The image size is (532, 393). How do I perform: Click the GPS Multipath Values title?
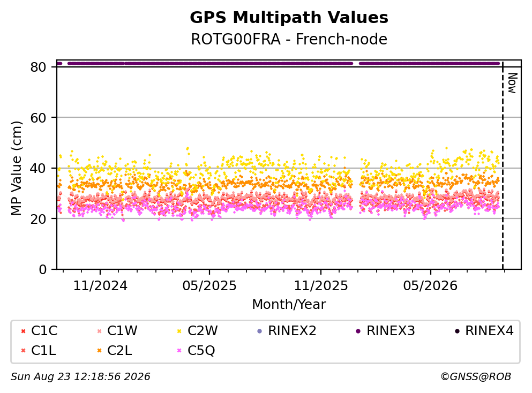(289, 18)
